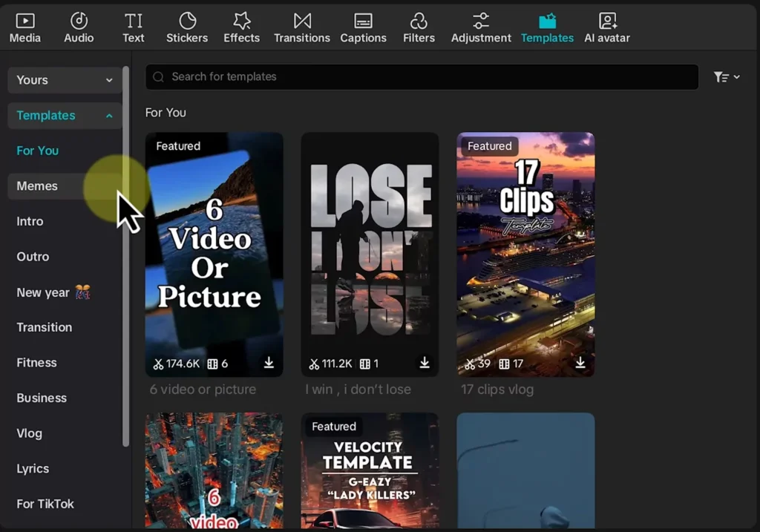This screenshot has height=532, width=760.
Task: Open the Media panel
Action: click(x=24, y=28)
